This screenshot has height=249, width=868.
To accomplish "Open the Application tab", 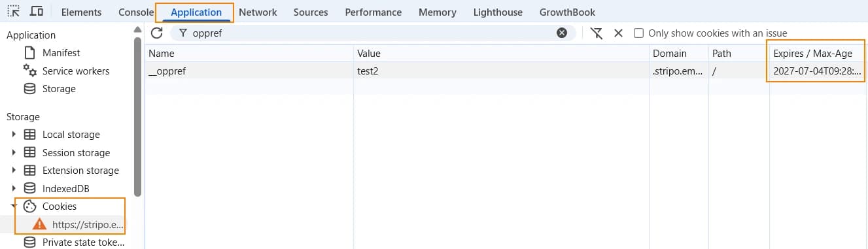I will [x=196, y=12].
